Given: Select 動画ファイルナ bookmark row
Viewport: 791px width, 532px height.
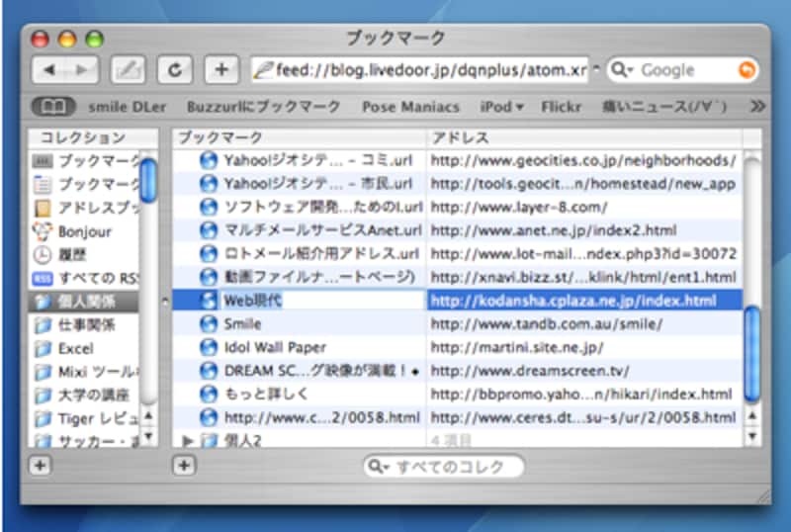Looking at the screenshot, I should (457, 277).
